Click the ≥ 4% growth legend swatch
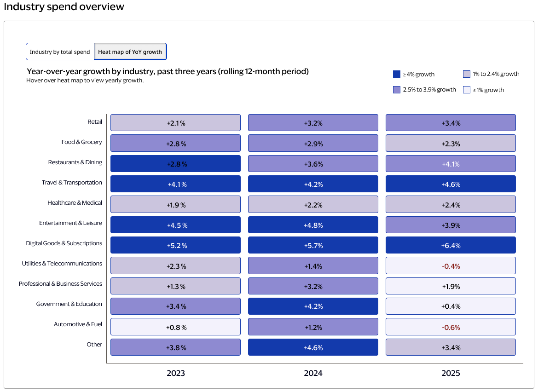Viewport: 538px width, 392px height. (396, 74)
